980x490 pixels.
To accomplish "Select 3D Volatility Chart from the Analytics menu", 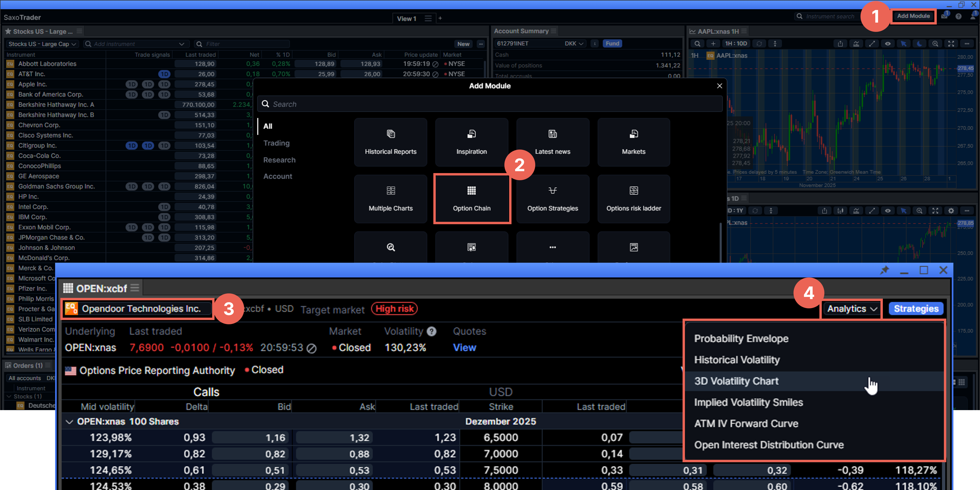I will (x=736, y=381).
